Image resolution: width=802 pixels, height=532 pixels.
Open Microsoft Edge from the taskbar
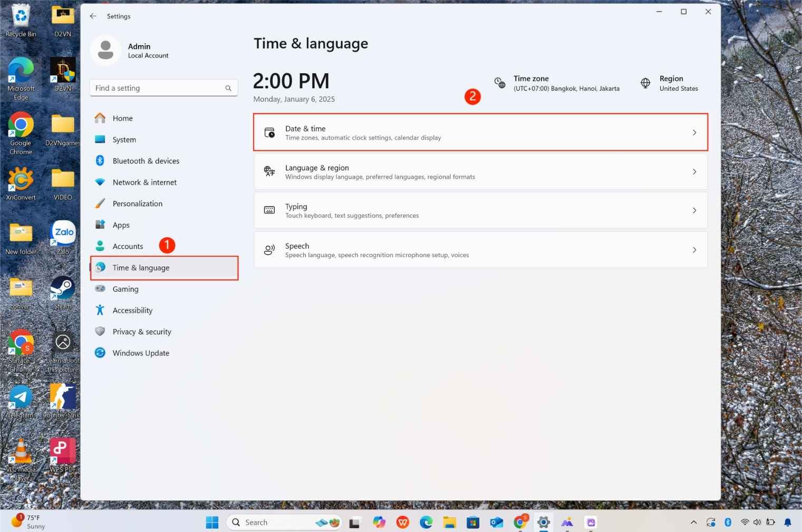(426, 522)
